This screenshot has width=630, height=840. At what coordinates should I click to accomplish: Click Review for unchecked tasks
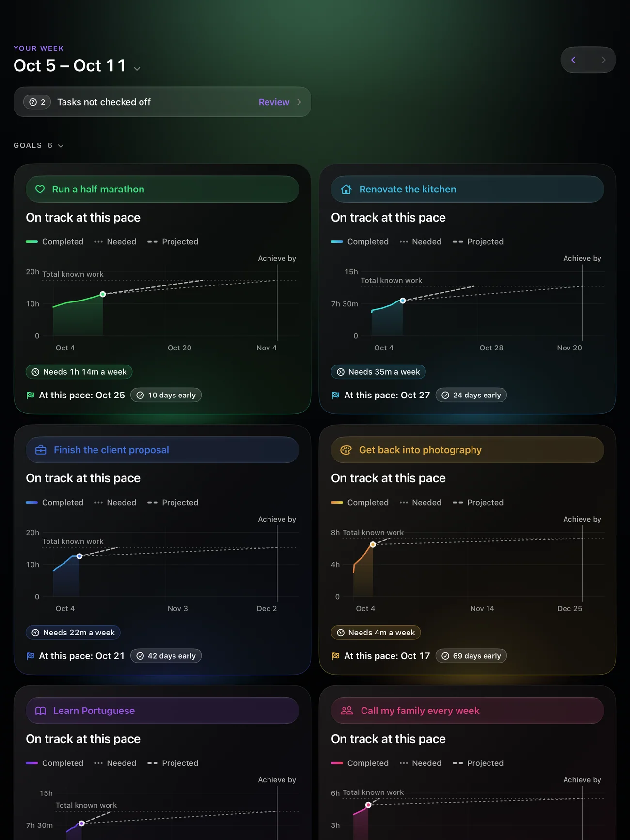pos(274,102)
